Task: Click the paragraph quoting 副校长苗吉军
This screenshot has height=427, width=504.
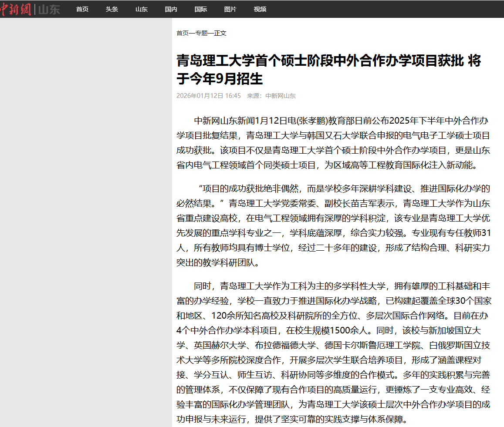Action: 333,225
